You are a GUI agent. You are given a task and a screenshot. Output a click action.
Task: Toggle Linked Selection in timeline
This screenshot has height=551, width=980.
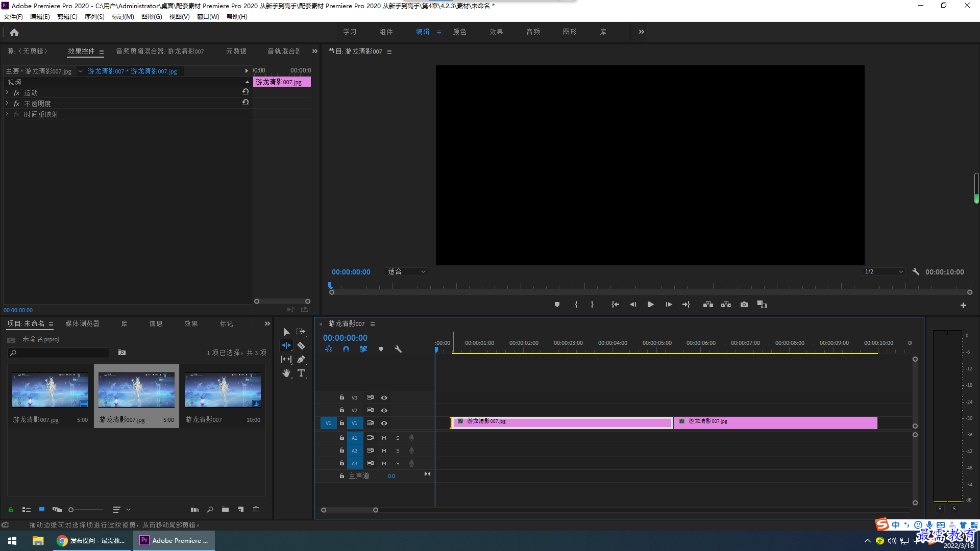click(x=363, y=349)
